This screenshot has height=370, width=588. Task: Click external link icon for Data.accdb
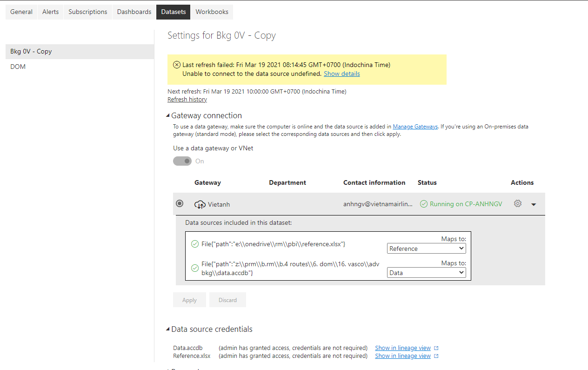click(x=436, y=348)
